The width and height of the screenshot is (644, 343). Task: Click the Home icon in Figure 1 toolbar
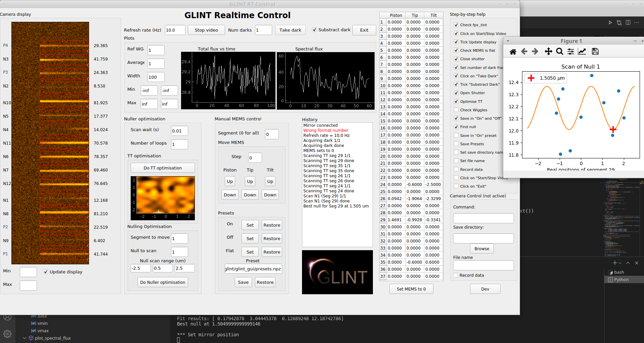click(513, 51)
